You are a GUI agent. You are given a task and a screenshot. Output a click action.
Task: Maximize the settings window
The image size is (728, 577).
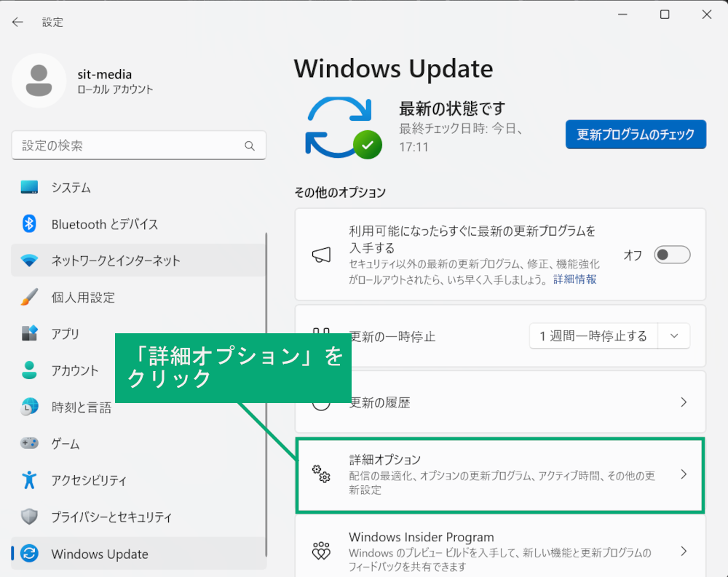pos(665,15)
